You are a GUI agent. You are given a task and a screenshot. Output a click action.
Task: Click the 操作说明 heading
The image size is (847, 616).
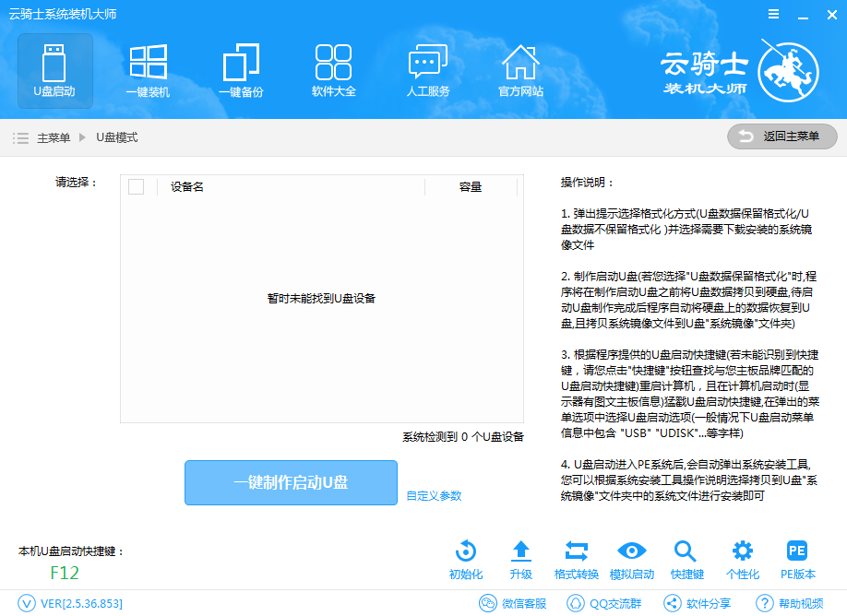[x=587, y=183]
